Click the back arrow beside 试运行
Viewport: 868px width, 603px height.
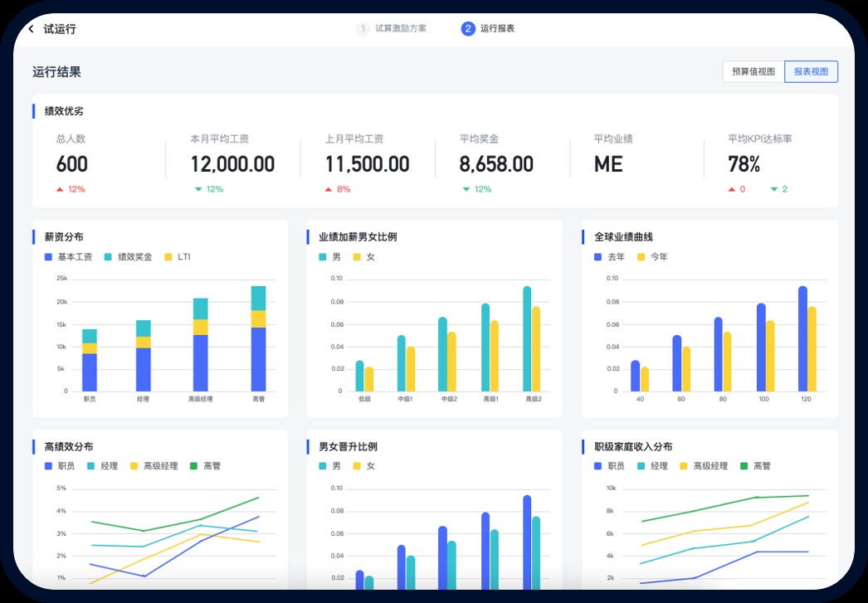point(32,29)
